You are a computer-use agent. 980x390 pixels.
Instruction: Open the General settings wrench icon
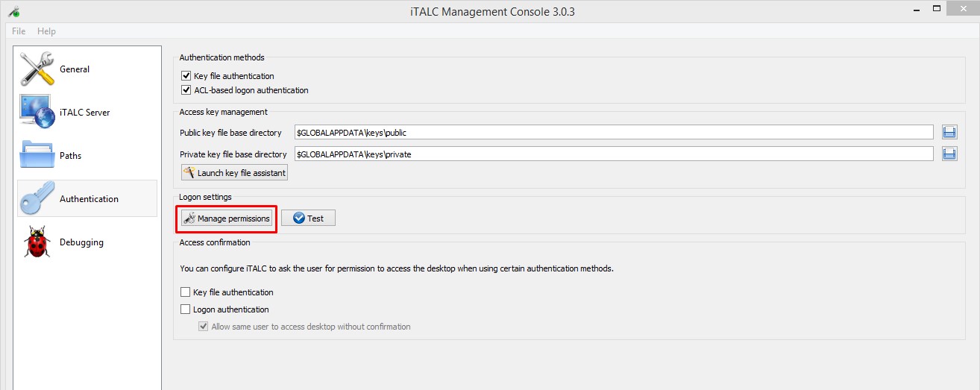[x=37, y=69]
